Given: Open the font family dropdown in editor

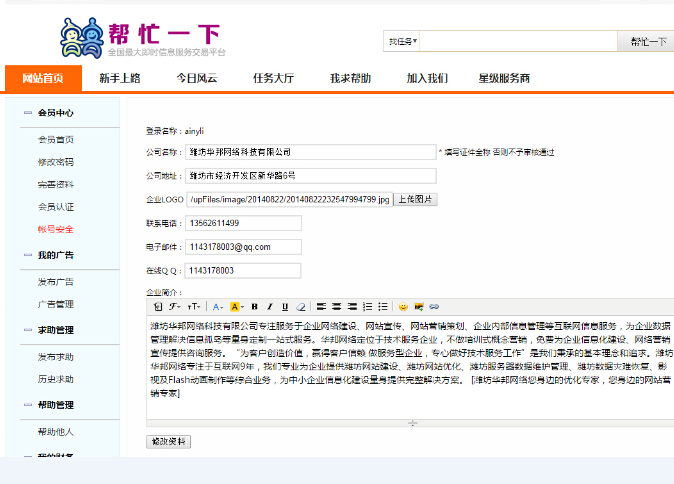Looking at the screenshot, I should (174, 306).
